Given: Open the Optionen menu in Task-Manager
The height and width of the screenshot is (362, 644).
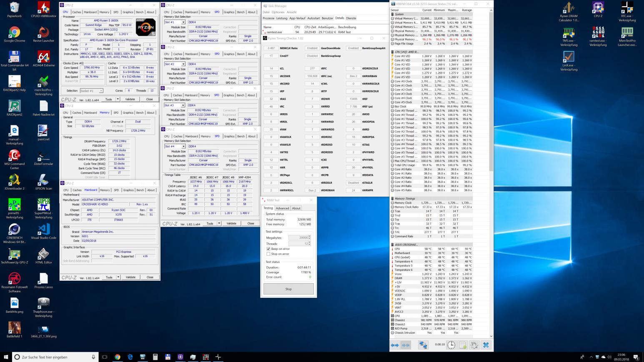Looking at the screenshot, I should (x=278, y=12).
